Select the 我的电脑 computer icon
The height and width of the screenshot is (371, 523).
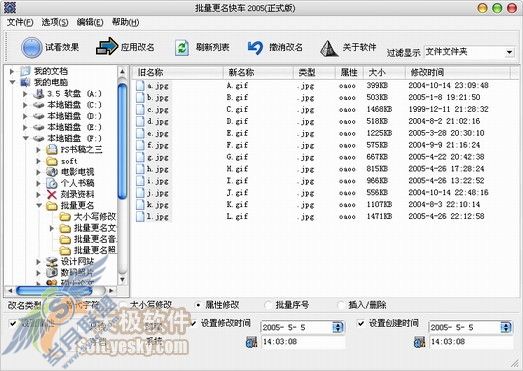click(x=25, y=82)
